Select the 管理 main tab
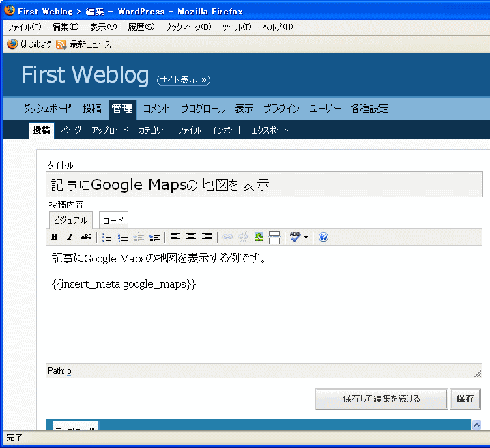This screenshot has height=448, width=490. pos(122,109)
